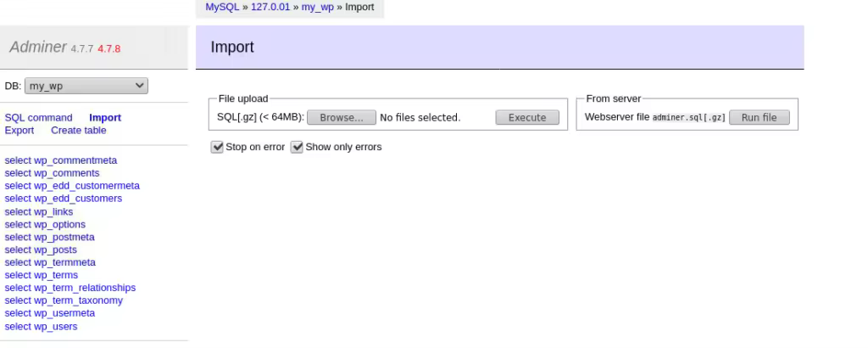868x348 pixels.
Task: Click "select" beside wp_usermeta
Action: (x=18, y=313)
